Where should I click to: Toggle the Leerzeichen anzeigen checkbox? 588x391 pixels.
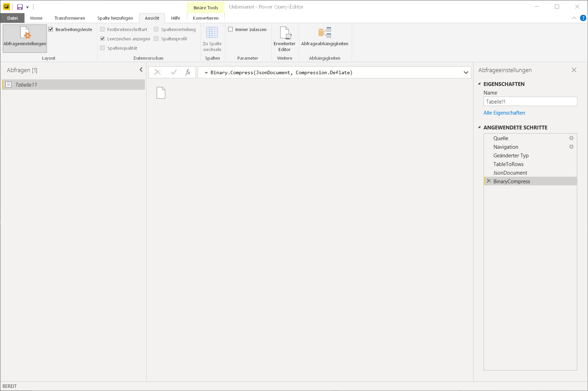pos(102,39)
